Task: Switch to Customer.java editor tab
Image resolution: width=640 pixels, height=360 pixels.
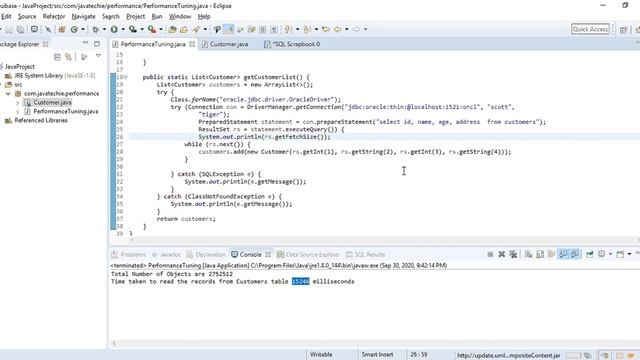Action: 225,44
